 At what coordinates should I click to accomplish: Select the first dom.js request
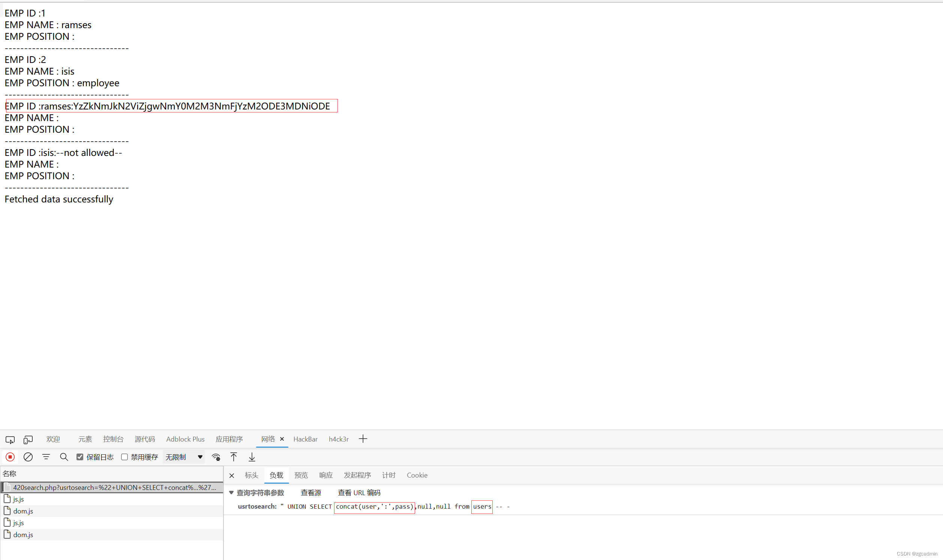click(x=112, y=511)
